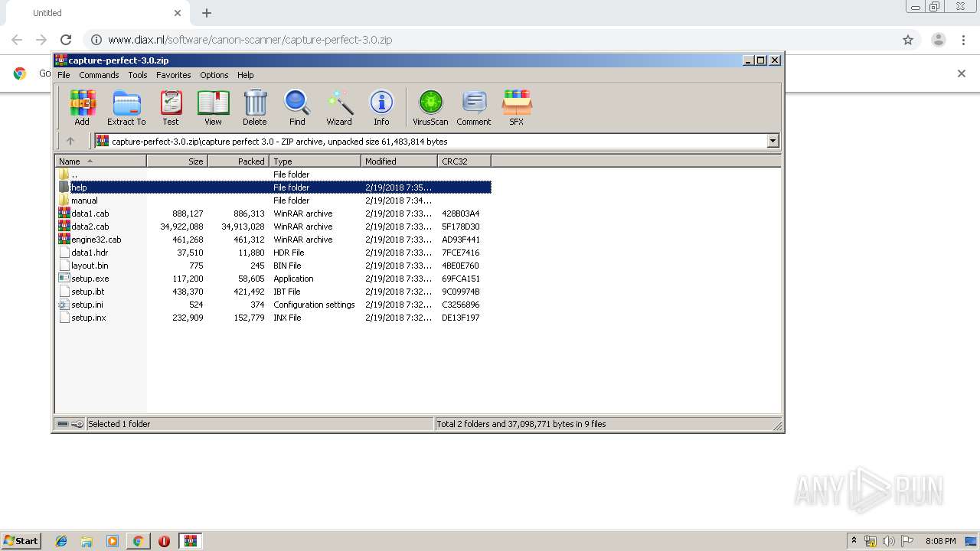Open the Windows Start menu

[x=21, y=541]
